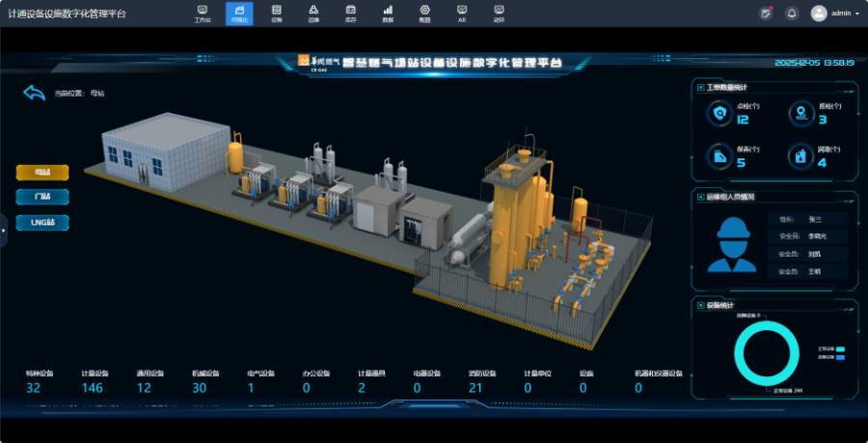Click the 特种设备 count 32
The image size is (868, 443).
[x=34, y=388]
